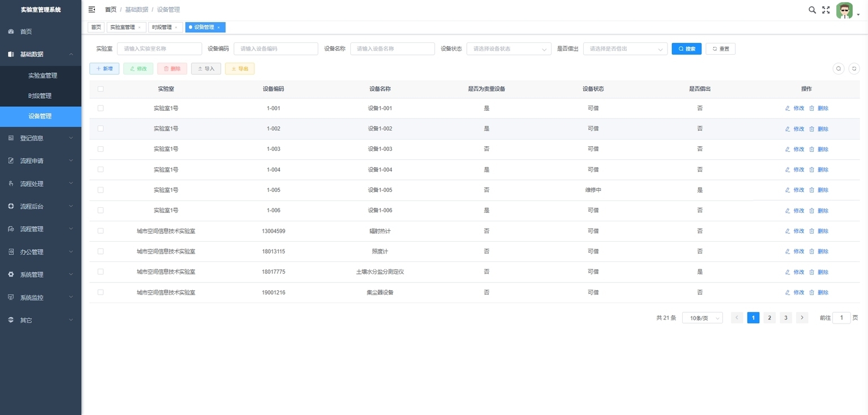Collapse the 基础数据 menu
The width and height of the screenshot is (868, 415).
click(41, 54)
